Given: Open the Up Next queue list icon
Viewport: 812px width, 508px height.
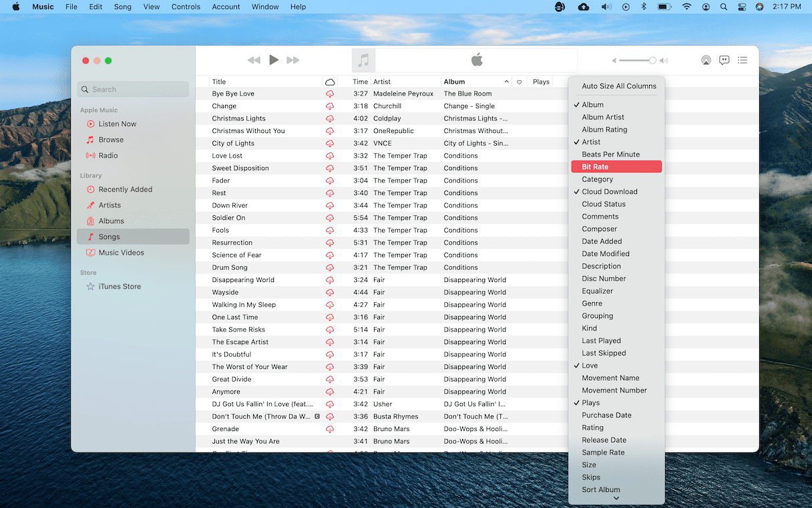Looking at the screenshot, I should coord(742,60).
